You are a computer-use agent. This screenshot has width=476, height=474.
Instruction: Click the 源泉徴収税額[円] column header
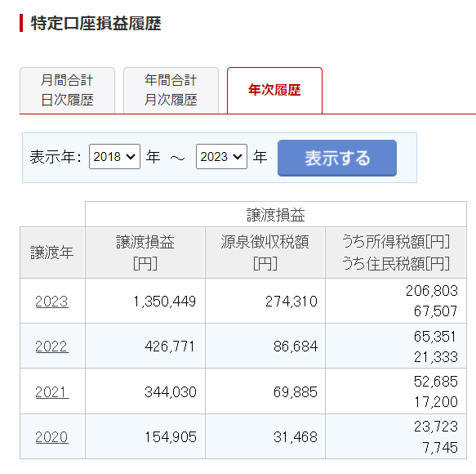pyautogui.click(x=265, y=253)
